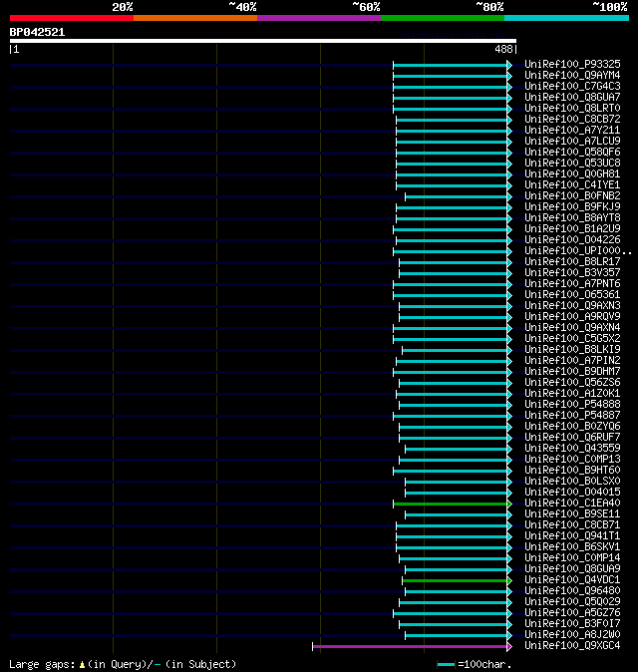The image size is (638, 672).
Task: Select hit label UniRef100_B8AYT8
Action: [572, 217]
